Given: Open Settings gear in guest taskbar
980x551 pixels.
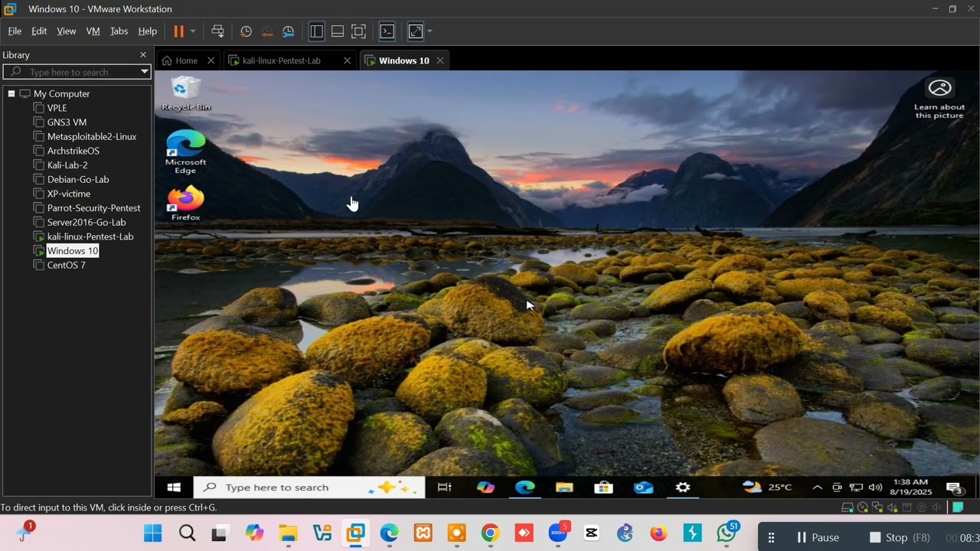Looking at the screenshot, I should point(683,487).
